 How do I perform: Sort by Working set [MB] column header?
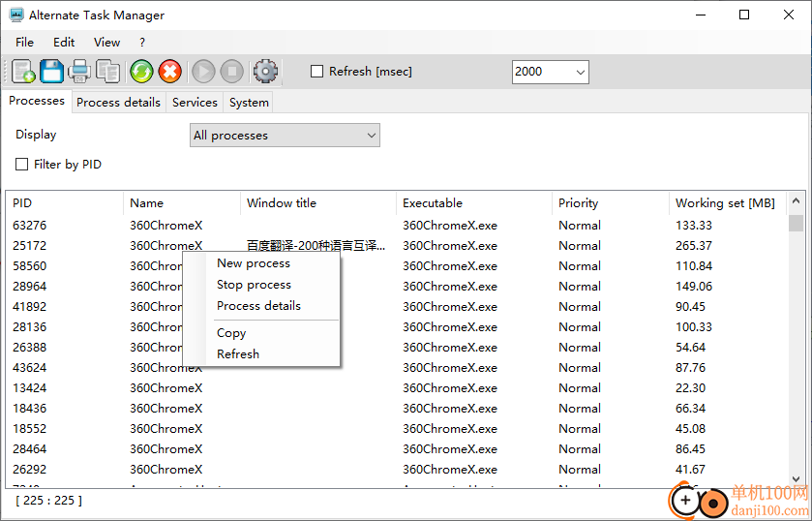tap(728, 203)
